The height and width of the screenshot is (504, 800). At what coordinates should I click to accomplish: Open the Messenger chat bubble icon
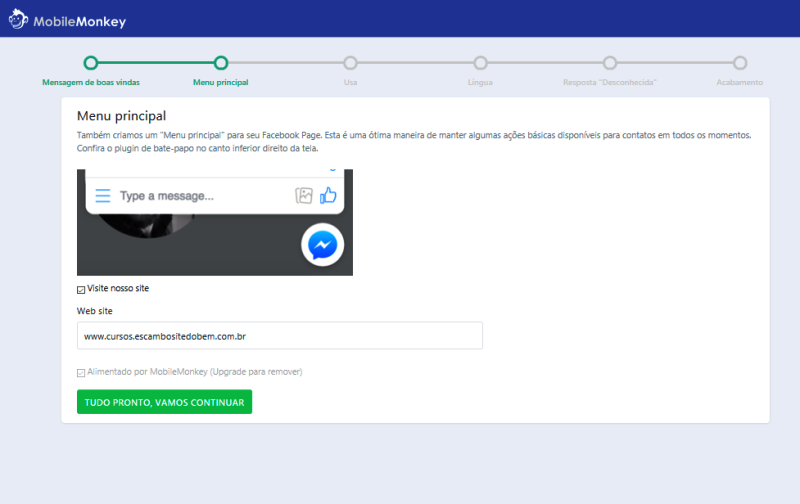coord(322,245)
